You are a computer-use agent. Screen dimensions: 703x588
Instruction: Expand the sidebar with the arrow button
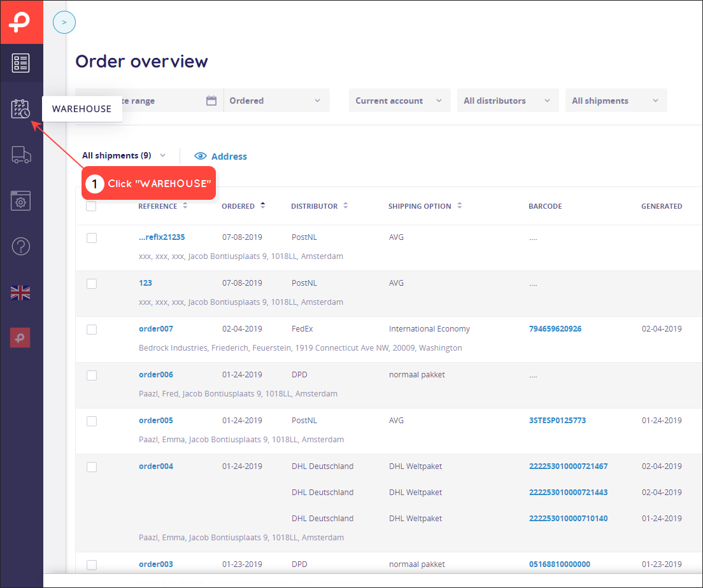click(x=64, y=22)
